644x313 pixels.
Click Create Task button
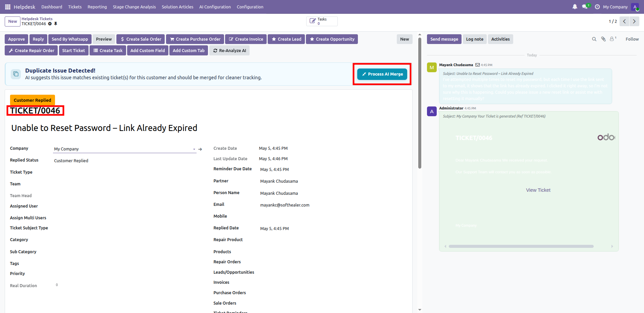(x=108, y=51)
